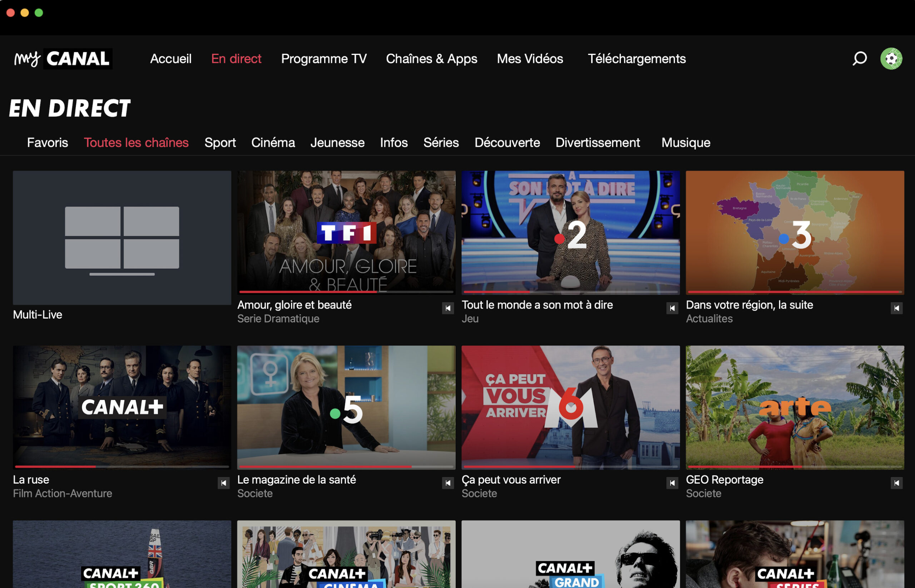Click Le magazine de la santé title
Viewport: 915px width, 588px height.
(296, 480)
